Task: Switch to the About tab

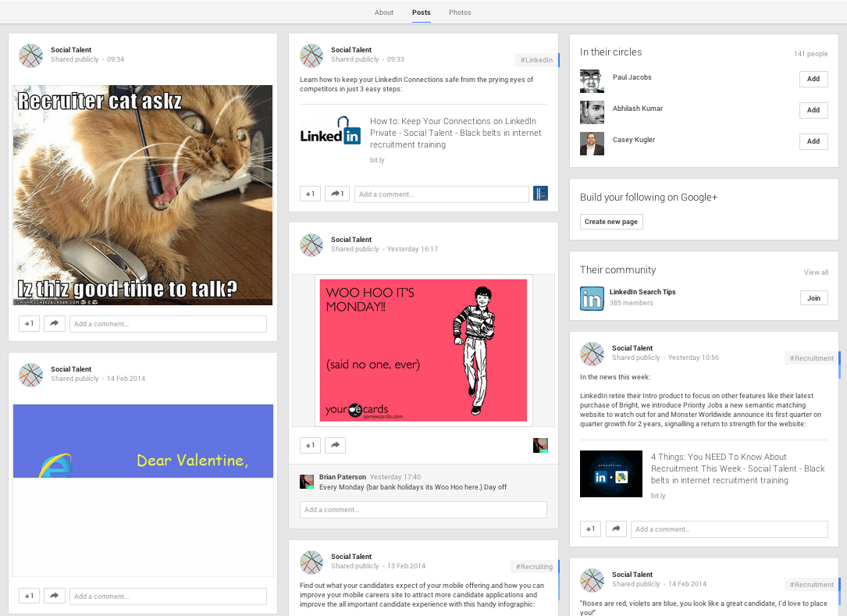Action: click(x=384, y=12)
